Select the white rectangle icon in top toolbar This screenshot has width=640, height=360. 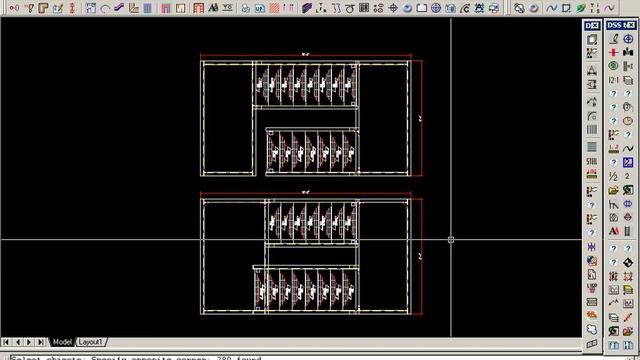click(x=422, y=8)
